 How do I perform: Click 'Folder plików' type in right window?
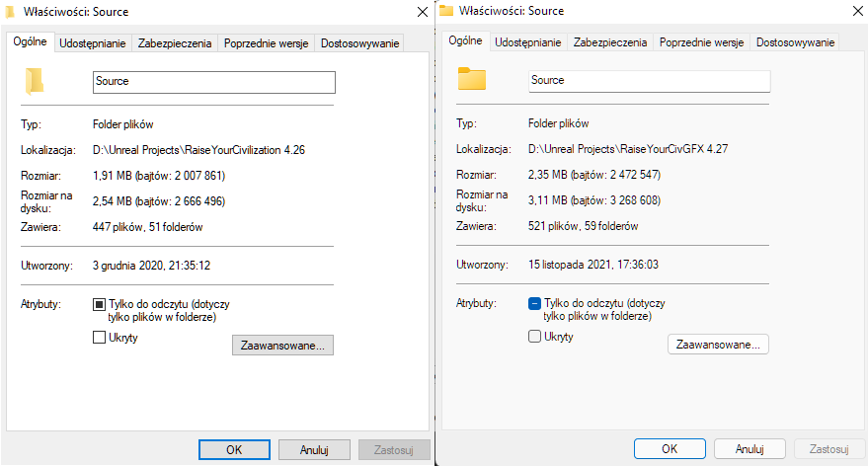559,123
